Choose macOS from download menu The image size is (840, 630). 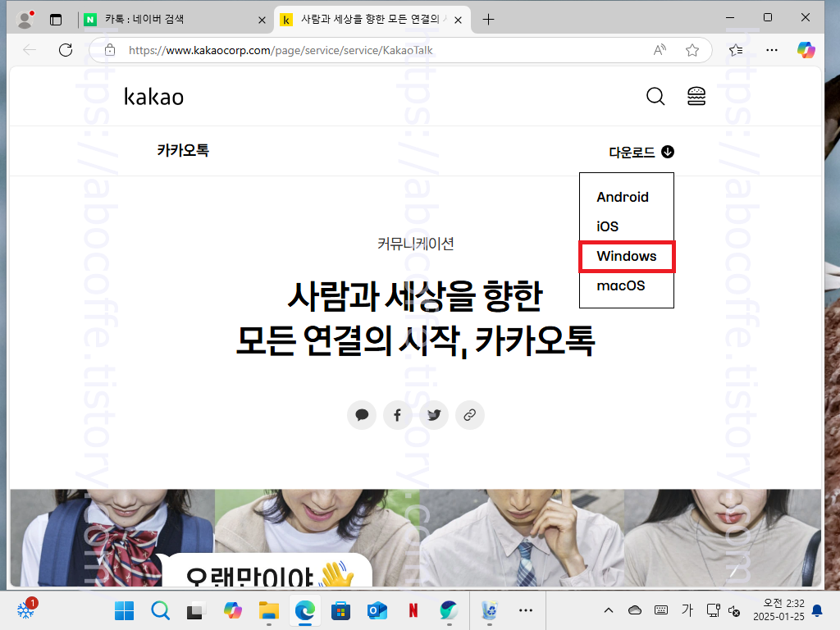621,286
